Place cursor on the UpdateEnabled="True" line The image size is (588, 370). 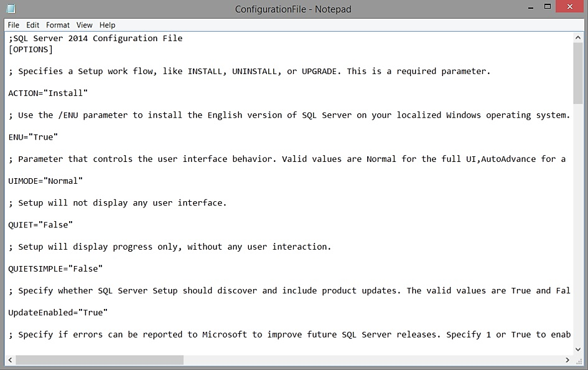pos(58,312)
